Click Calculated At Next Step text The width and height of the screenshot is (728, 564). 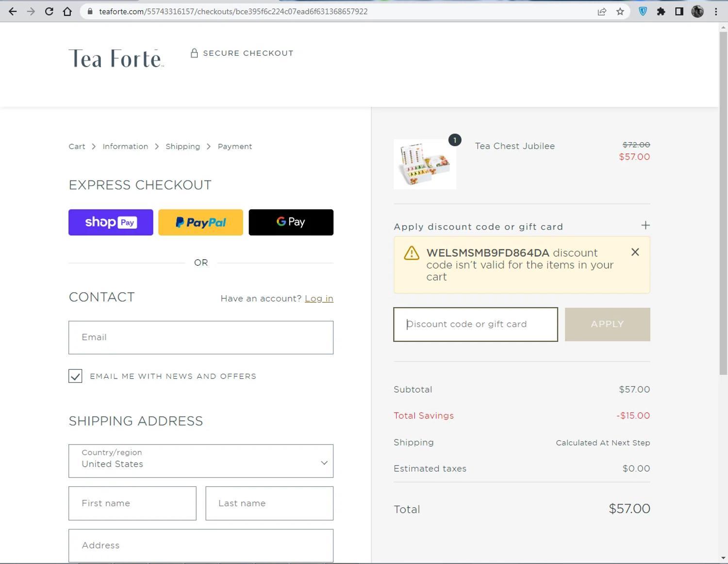[603, 443]
